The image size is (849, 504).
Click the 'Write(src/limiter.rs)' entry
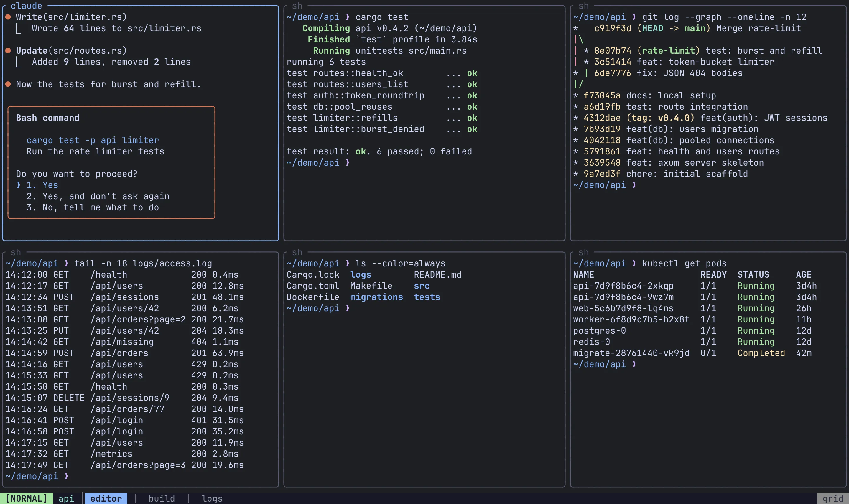pos(71,17)
